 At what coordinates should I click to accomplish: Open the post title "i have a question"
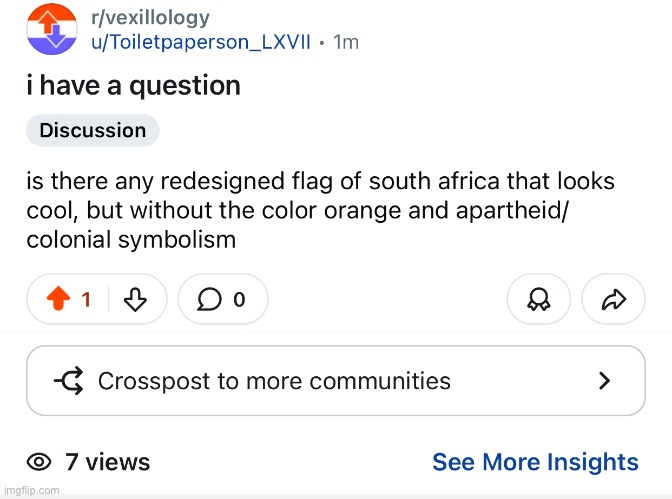tap(134, 85)
